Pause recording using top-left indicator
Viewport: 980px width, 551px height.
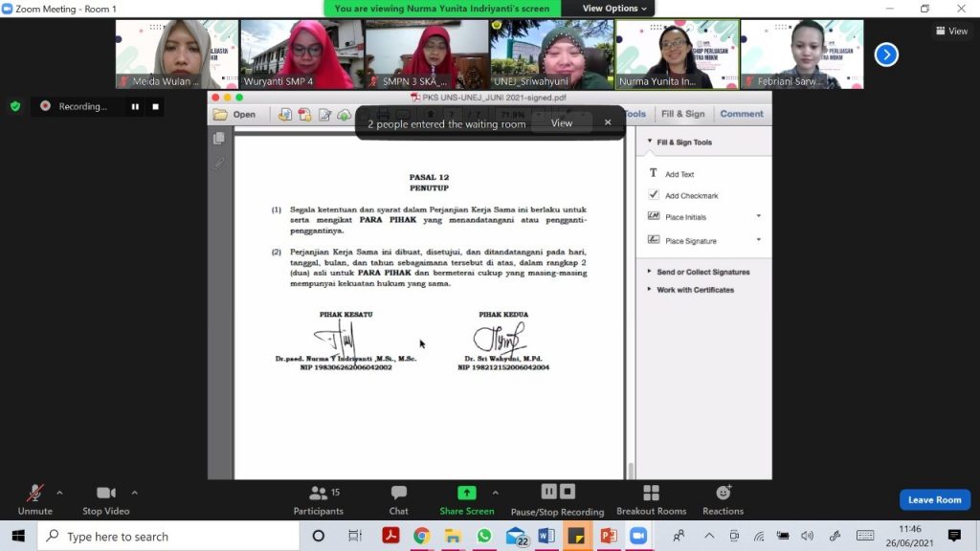(x=135, y=107)
